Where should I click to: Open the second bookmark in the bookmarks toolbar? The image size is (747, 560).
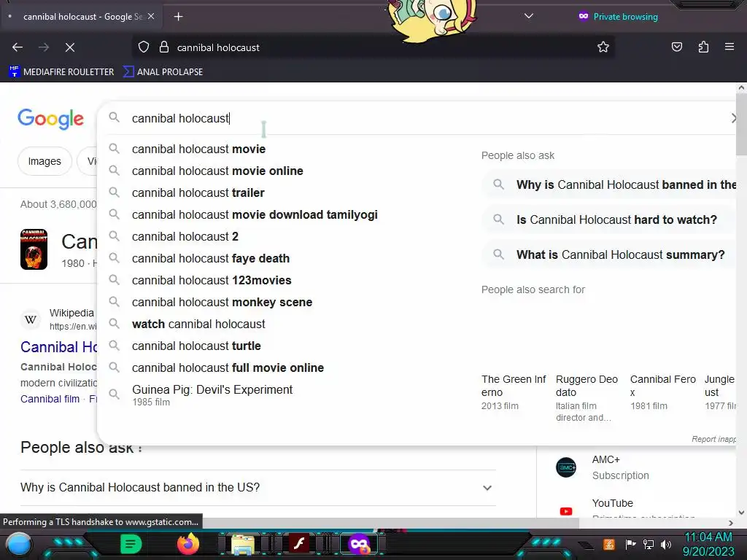point(163,72)
